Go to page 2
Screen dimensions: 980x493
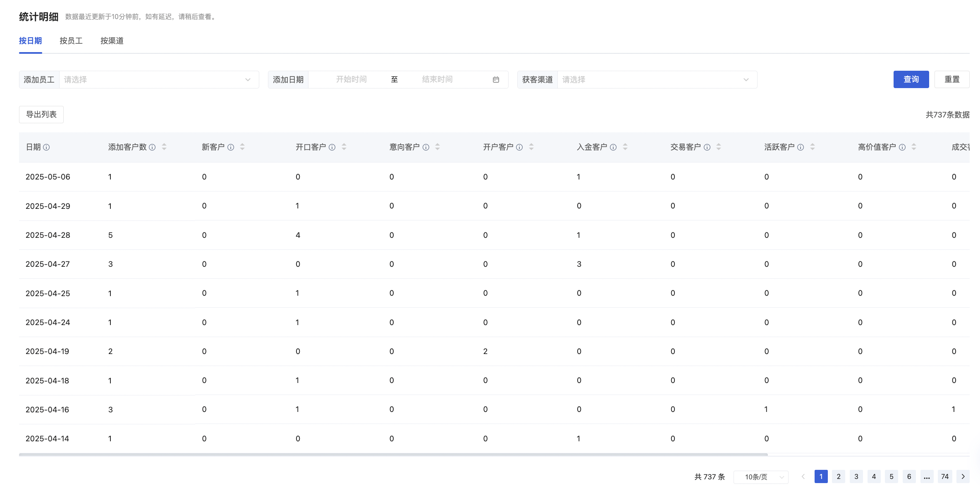839,476
